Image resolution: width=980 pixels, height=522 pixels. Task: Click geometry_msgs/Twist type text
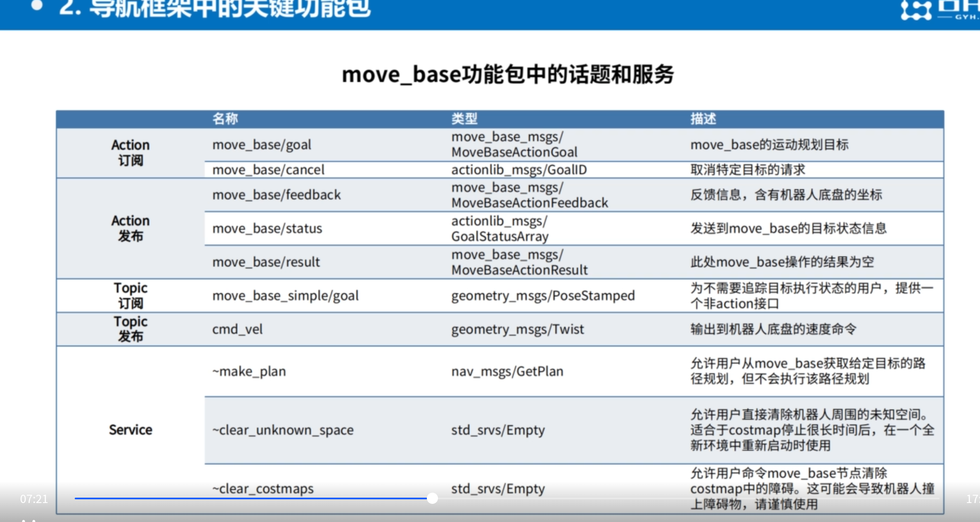(x=518, y=329)
